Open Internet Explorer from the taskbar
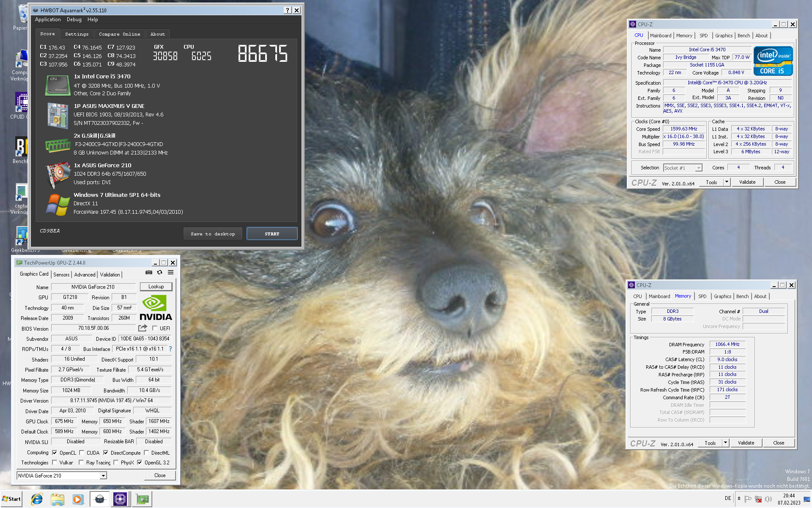Screen dimensions: 812x508 (x=37, y=500)
